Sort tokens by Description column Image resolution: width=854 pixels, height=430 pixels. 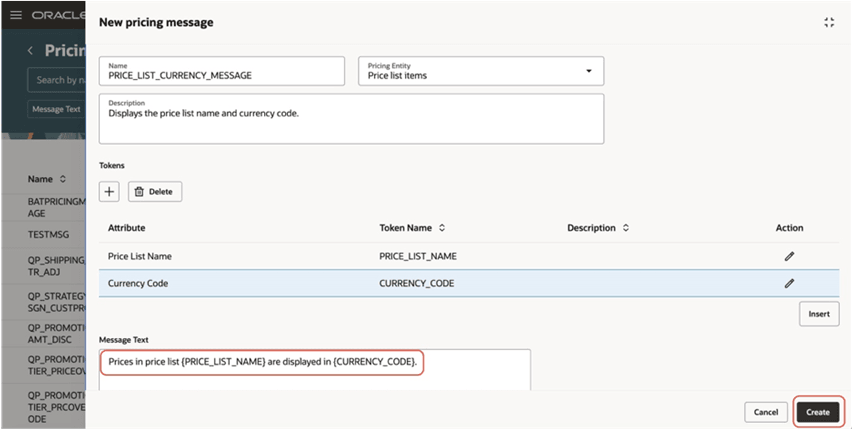[626, 228]
